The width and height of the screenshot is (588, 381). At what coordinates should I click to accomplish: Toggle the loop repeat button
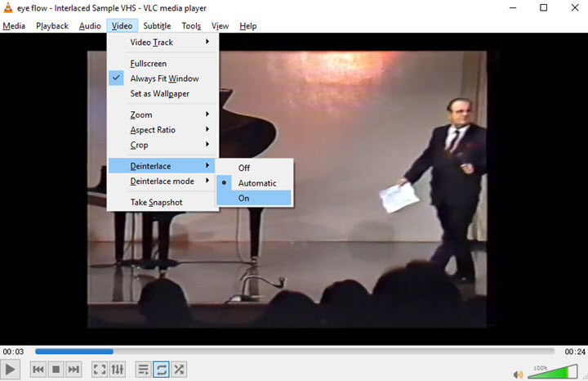[161, 370]
